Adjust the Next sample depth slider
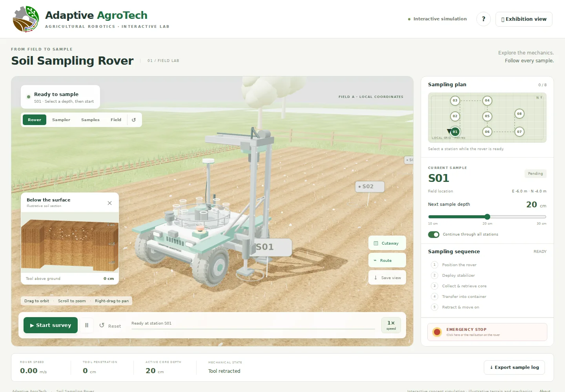565x392 pixels. pyautogui.click(x=487, y=217)
